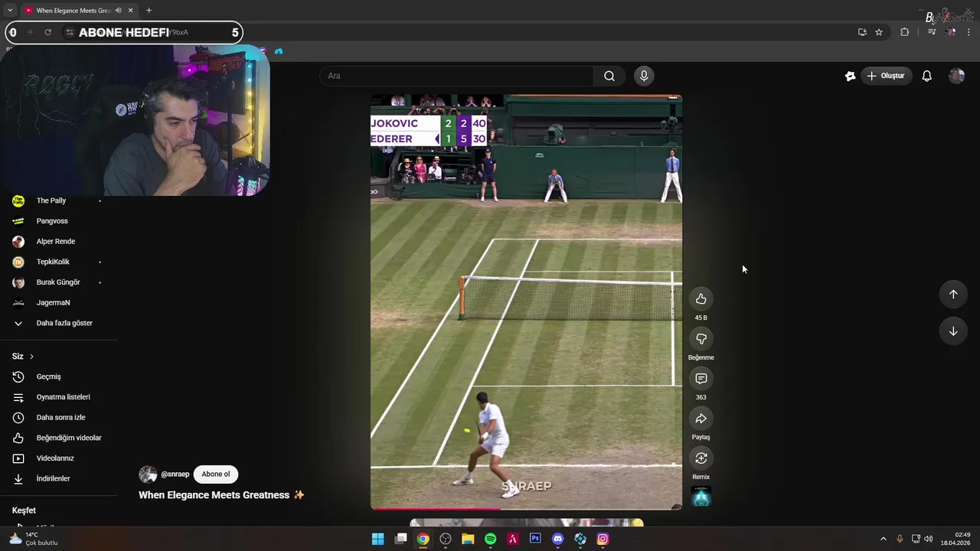Image resolution: width=980 pixels, height=551 pixels.
Task: Open the snraep channel avatar
Action: [x=148, y=474]
